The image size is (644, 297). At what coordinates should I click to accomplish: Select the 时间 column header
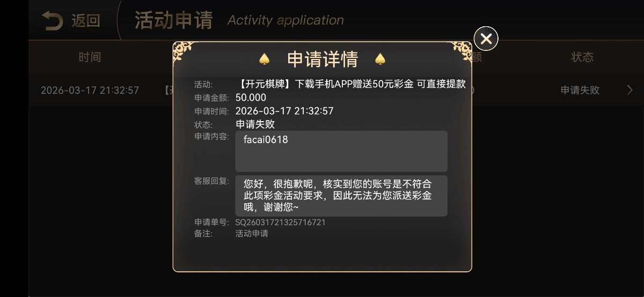pos(90,57)
